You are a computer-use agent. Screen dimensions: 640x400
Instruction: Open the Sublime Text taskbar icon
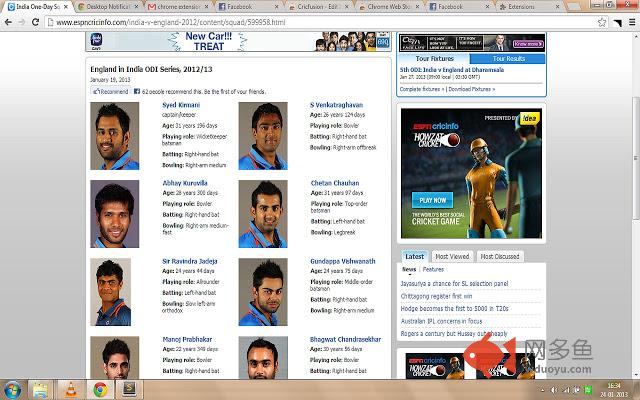[129, 390]
